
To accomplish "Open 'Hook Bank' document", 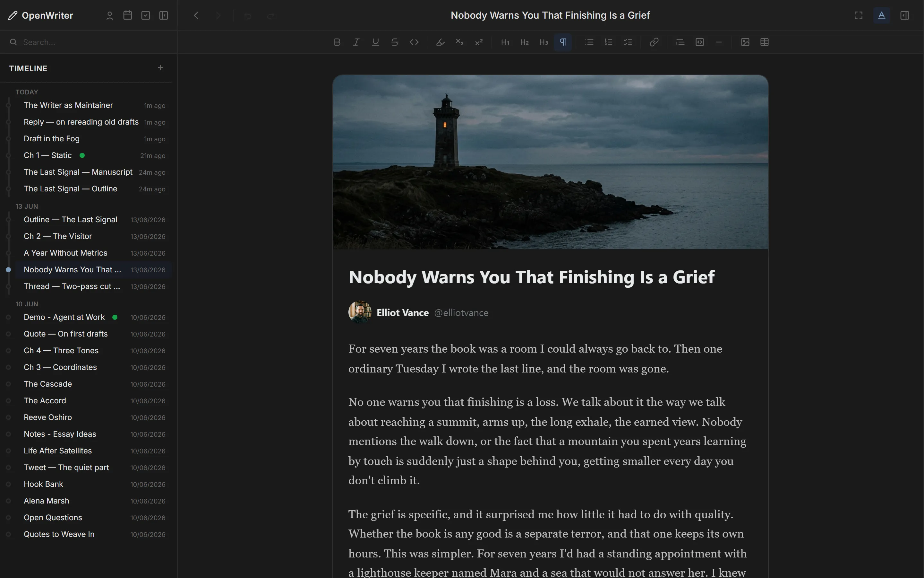I will pyautogui.click(x=93, y=484).
